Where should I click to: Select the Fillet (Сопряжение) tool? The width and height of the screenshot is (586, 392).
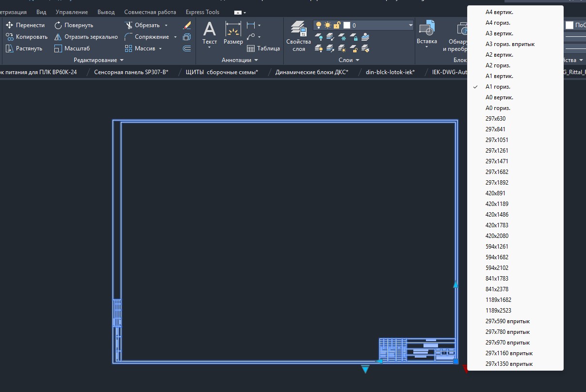click(x=146, y=36)
